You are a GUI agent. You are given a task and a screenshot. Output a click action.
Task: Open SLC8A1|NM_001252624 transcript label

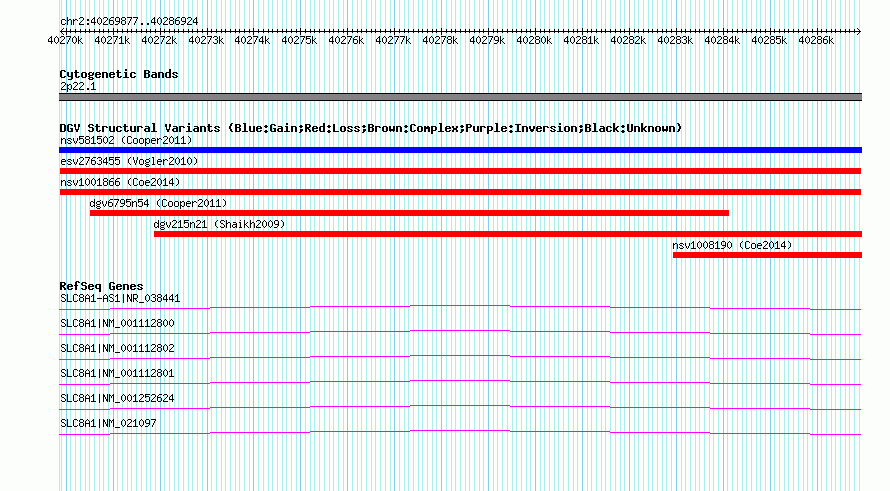pos(117,398)
